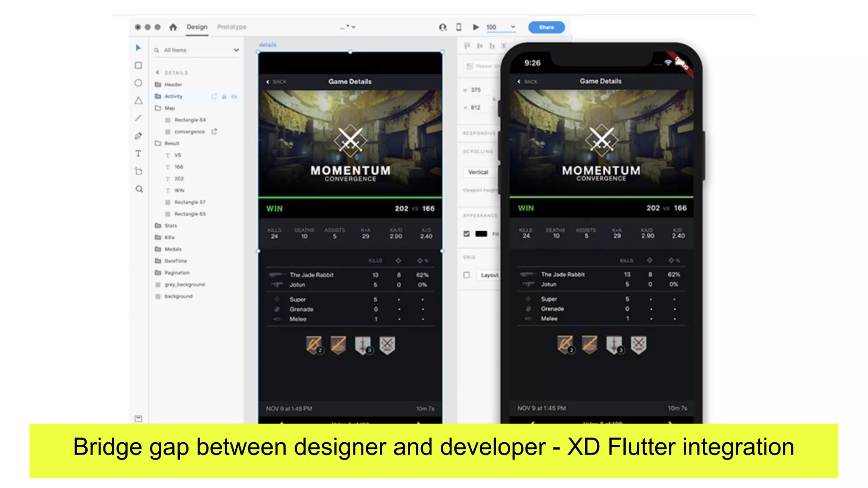868x488 pixels.
Task: Click The Jade Rabbit row on artboard
Action: click(350, 275)
